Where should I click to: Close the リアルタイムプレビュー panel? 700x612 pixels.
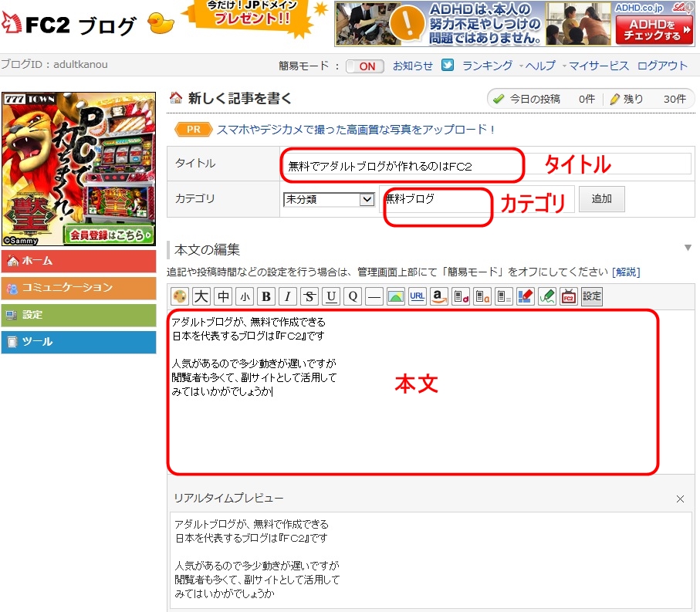pyautogui.click(x=680, y=499)
